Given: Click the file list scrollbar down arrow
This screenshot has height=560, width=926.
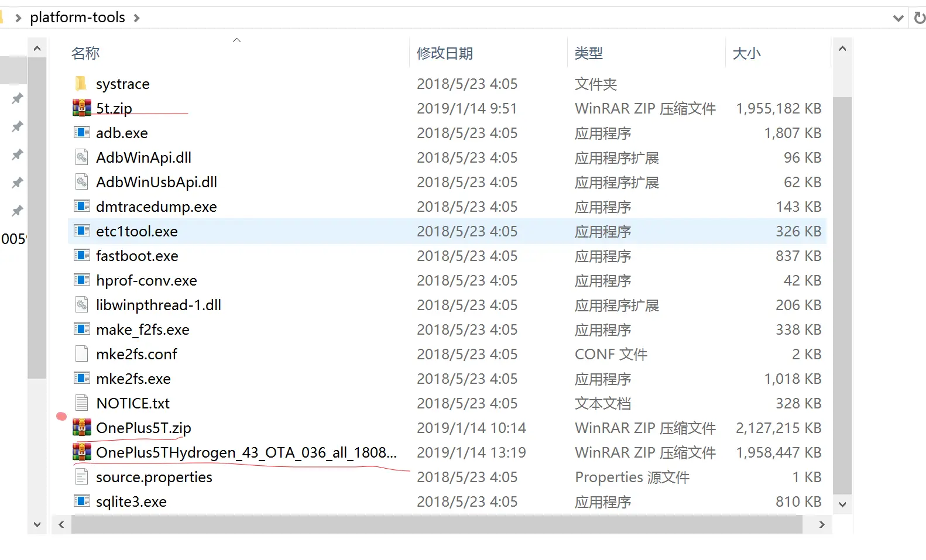Looking at the screenshot, I should (842, 504).
